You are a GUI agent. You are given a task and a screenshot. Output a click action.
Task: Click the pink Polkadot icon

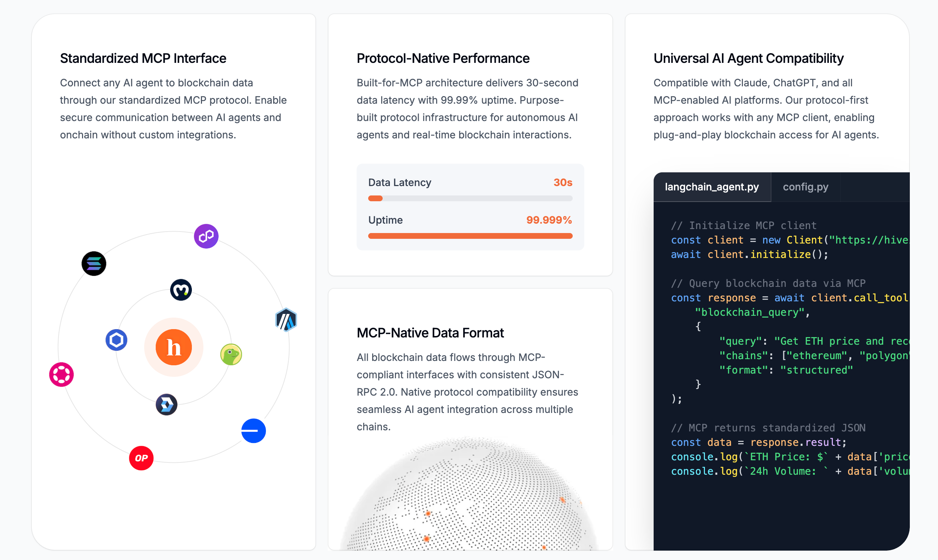pos(61,374)
